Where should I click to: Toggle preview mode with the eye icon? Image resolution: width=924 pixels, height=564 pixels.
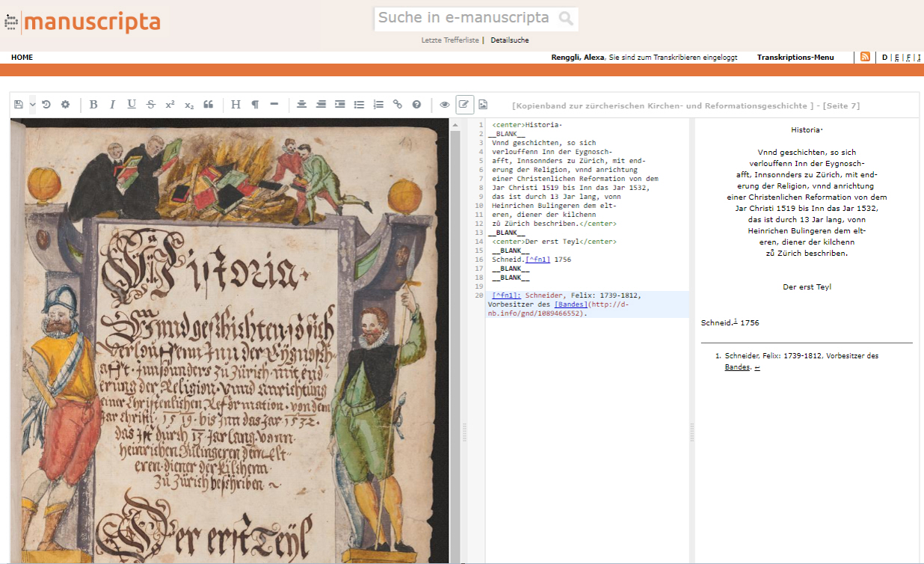(x=444, y=104)
